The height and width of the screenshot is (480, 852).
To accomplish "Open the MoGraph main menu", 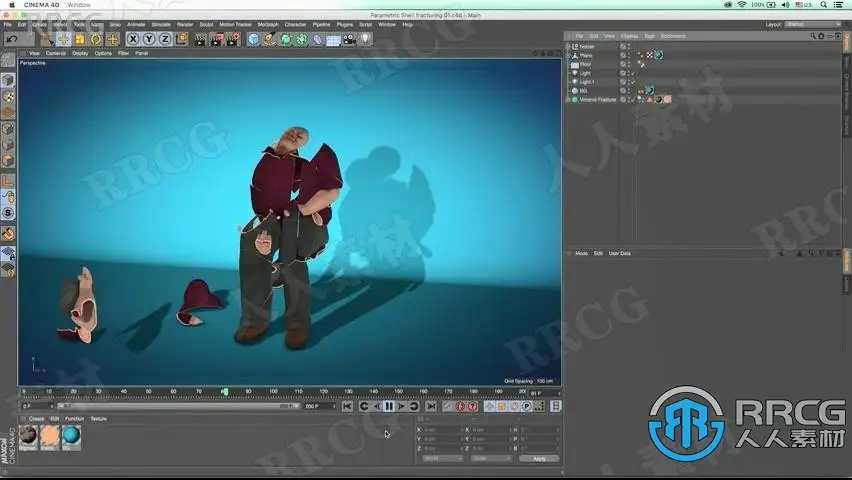I will [x=268, y=24].
